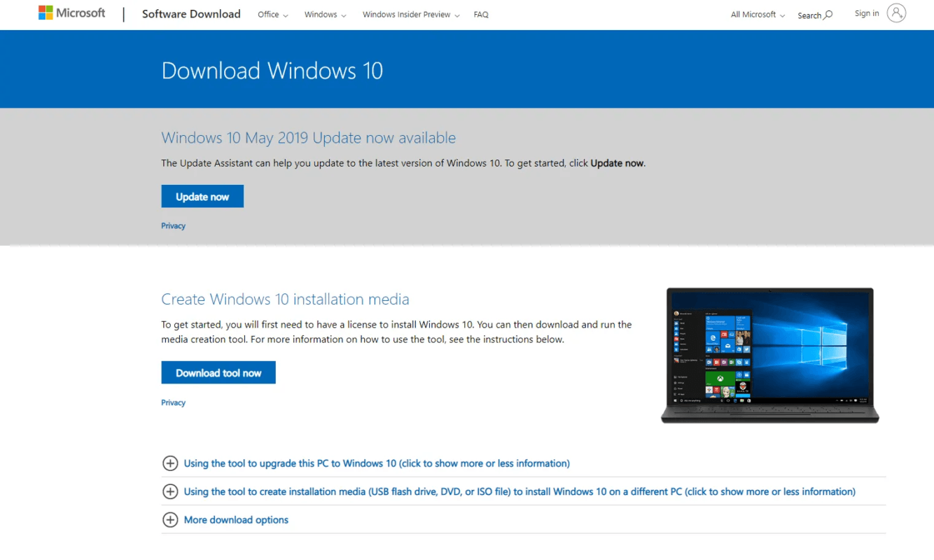This screenshot has width=934, height=560.
Task: Open the upgrade this PC information link
Action: [376, 463]
